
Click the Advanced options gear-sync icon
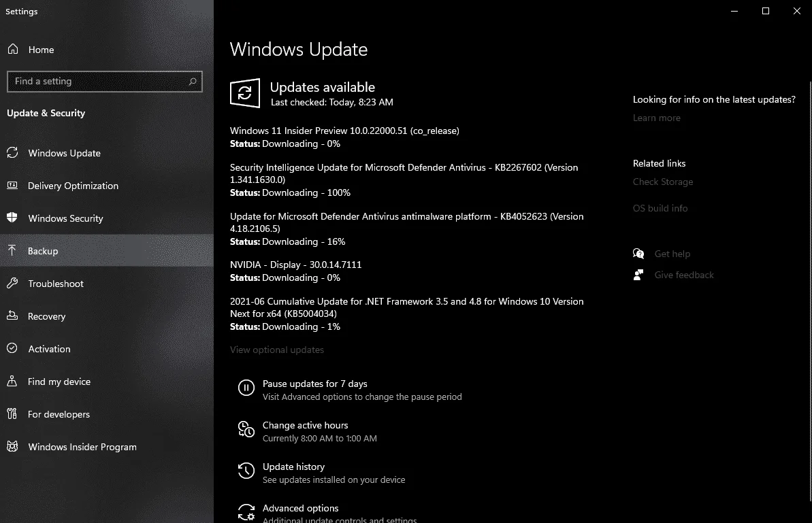246,512
